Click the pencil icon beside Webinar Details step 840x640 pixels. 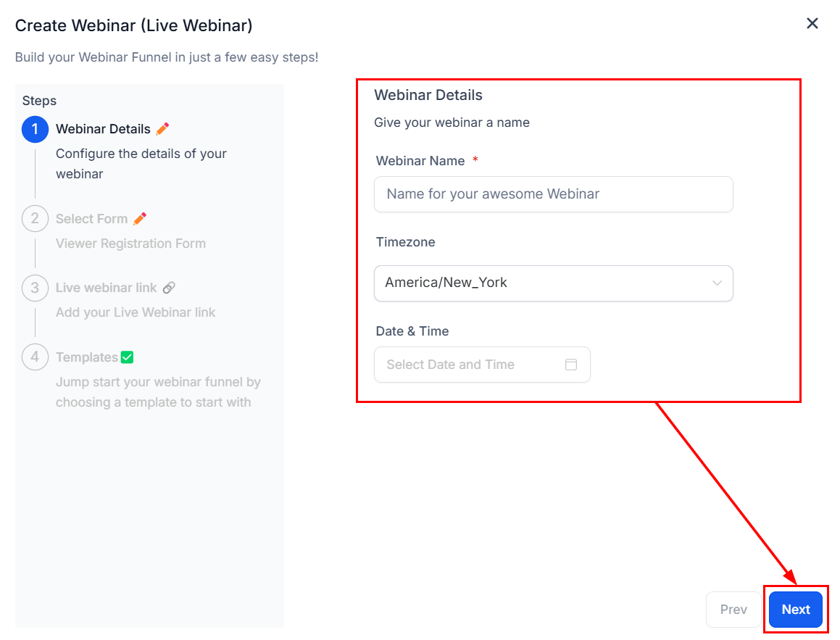coord(162,129)
